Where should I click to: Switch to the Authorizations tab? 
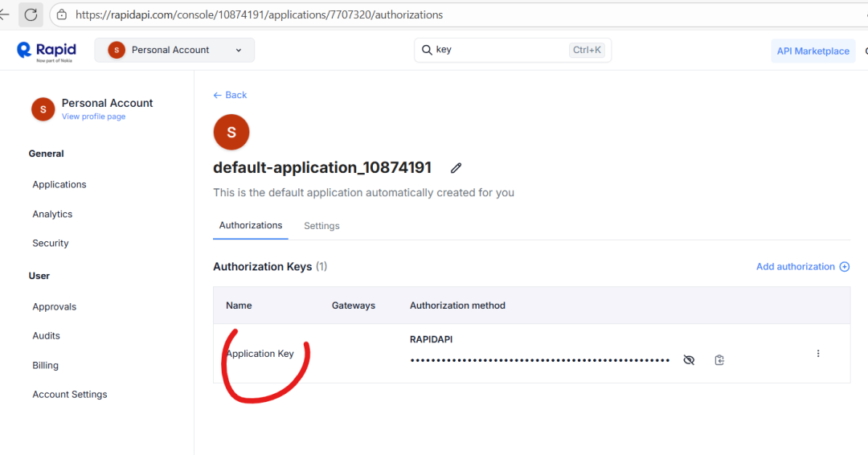tap(251, 225)
